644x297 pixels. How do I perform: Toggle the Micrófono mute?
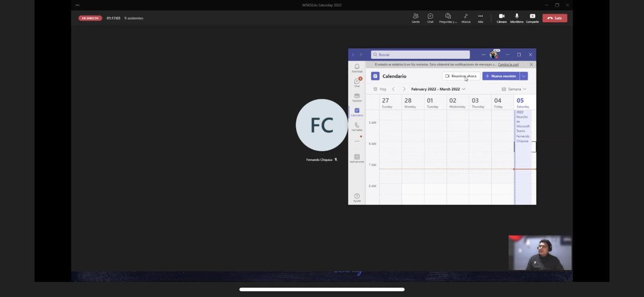point(517,18)
